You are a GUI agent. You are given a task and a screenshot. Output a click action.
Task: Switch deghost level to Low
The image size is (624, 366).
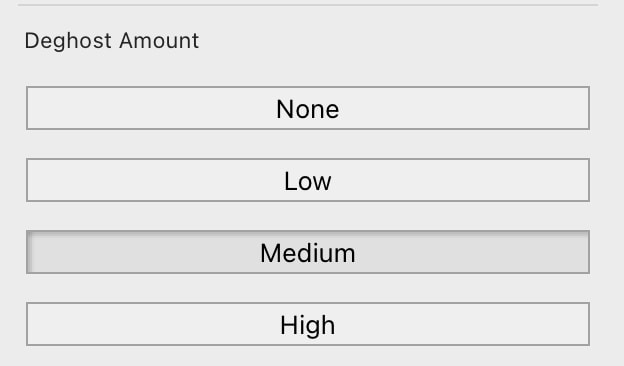pyautogui.click(x=308, y=180)
